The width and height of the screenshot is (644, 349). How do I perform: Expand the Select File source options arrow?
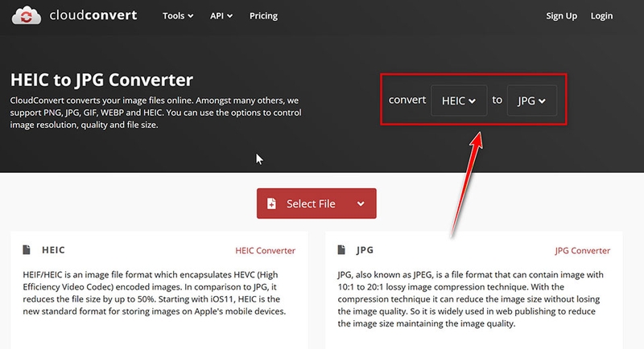click(361, 203)
